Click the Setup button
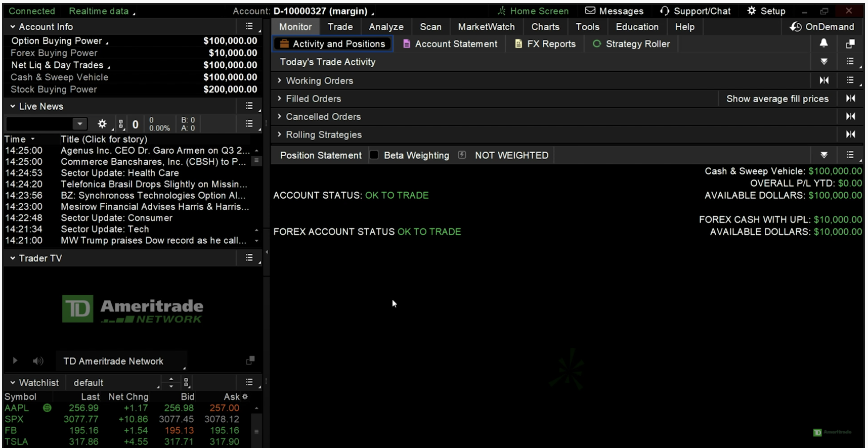This screenshot has width=868, height=448. click(766, 11)
